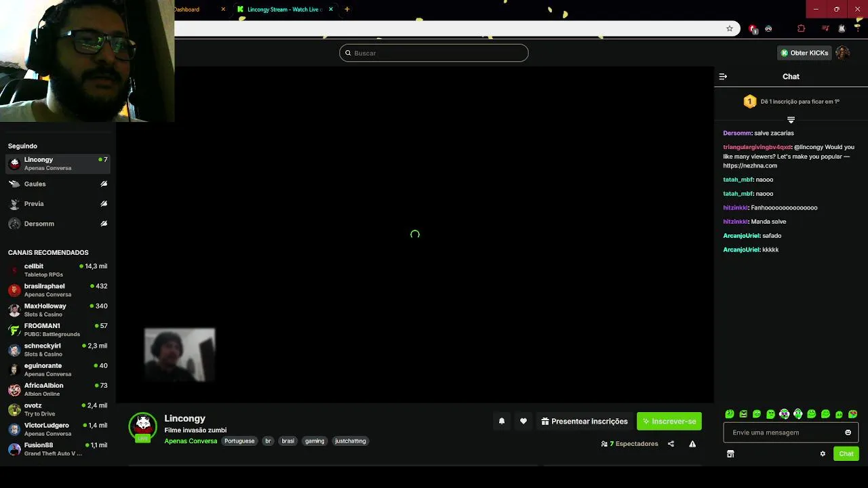
Task: Open a new browser tab with plus
Action: click(x=347, y=9)
